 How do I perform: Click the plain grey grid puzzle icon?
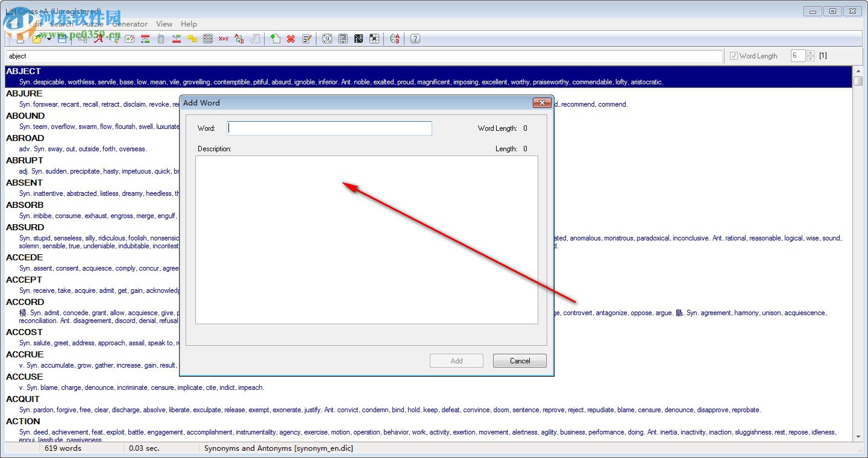tap(343, 39)
